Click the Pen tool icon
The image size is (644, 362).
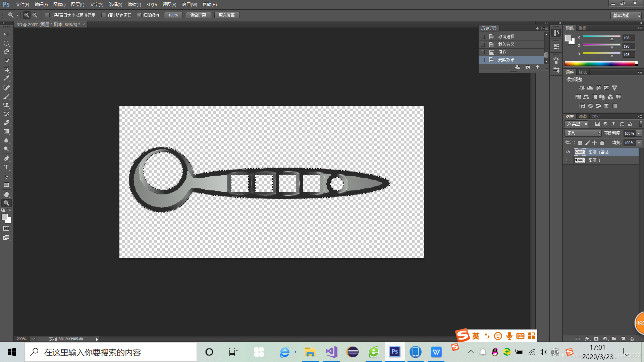pos(6,159)
